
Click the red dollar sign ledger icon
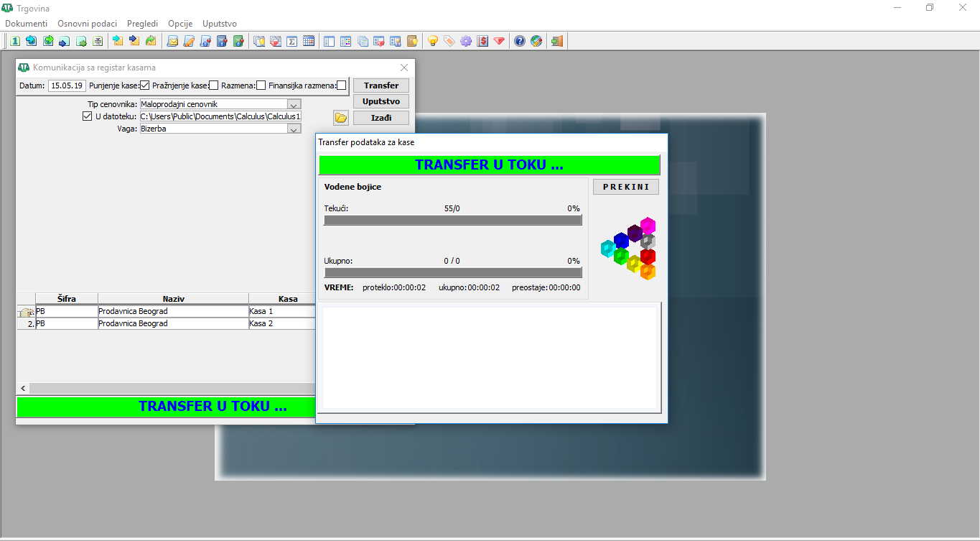click(x=482, y=41)
